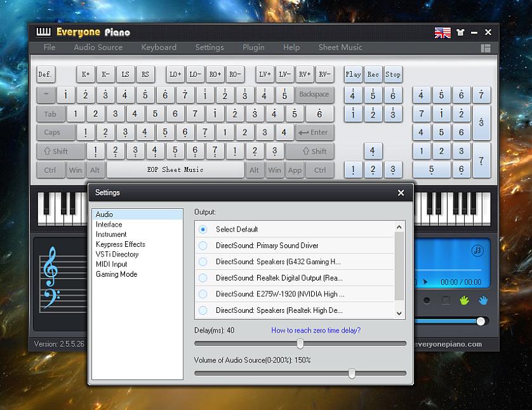Click the play arrow in the player
532x410 pixels.
click(x=425, y=282)
